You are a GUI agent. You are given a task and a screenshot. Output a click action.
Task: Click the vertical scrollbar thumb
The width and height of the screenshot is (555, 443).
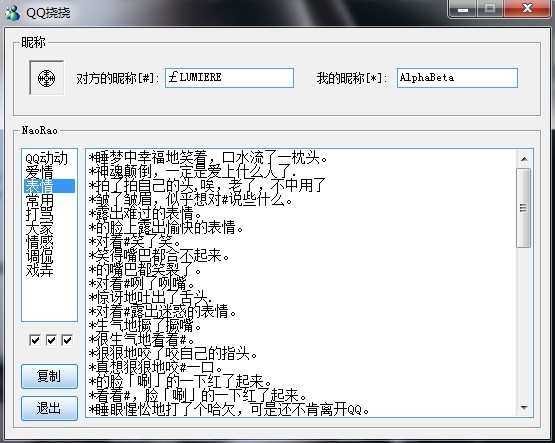tap(523, 208)
